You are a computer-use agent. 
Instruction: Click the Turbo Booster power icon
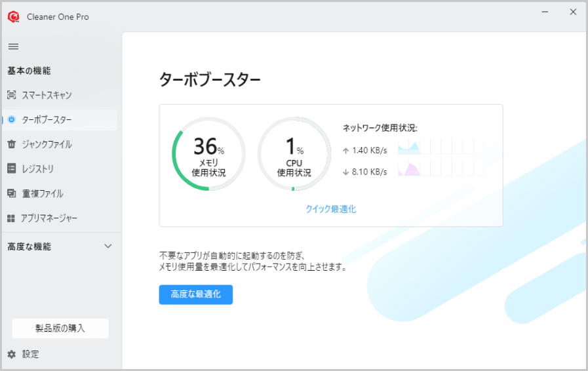pyautogui.click(x=12, y=120)
